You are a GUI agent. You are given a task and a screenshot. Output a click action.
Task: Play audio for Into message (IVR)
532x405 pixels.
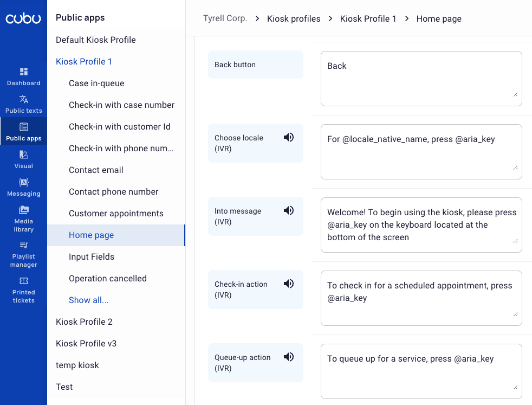tap(289, 210)
